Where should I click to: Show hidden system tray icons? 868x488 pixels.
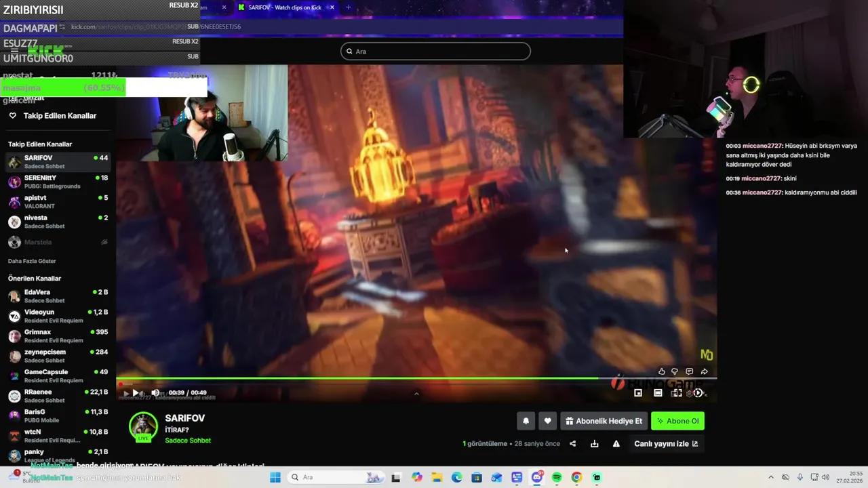pos(770,477)
